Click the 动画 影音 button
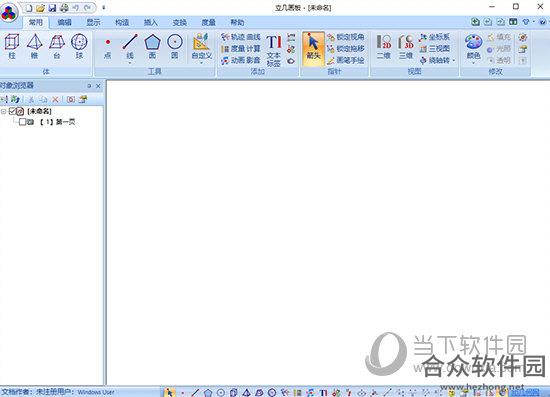 pos(241,60)
